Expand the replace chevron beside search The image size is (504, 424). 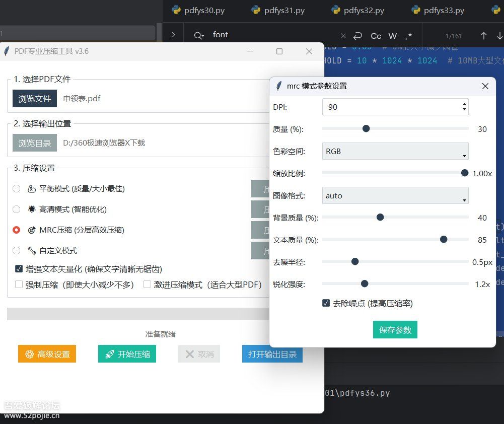(x=173, y=35)
